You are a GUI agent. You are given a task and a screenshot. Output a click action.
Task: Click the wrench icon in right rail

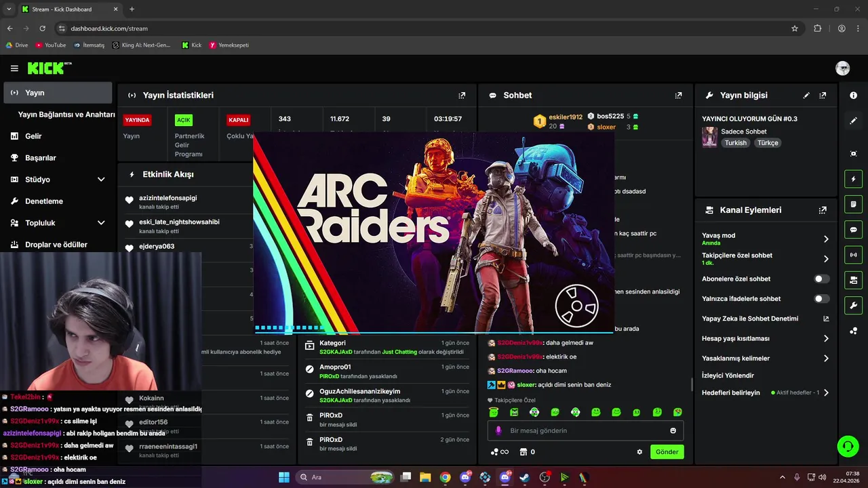click(854, 305)
